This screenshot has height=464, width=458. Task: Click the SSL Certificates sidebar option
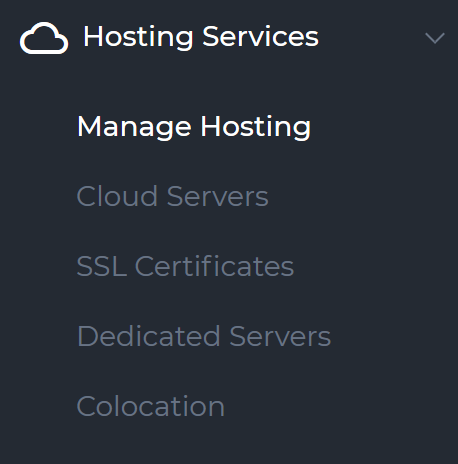pyautogui.click(x=185, y=266)
